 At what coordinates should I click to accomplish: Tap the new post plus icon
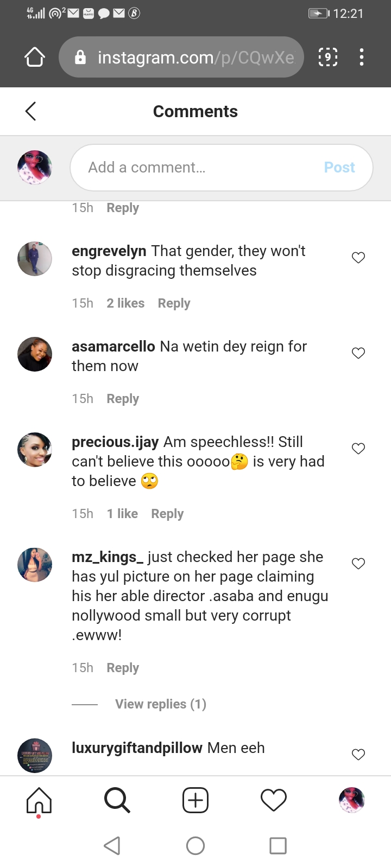click(195, 800)
